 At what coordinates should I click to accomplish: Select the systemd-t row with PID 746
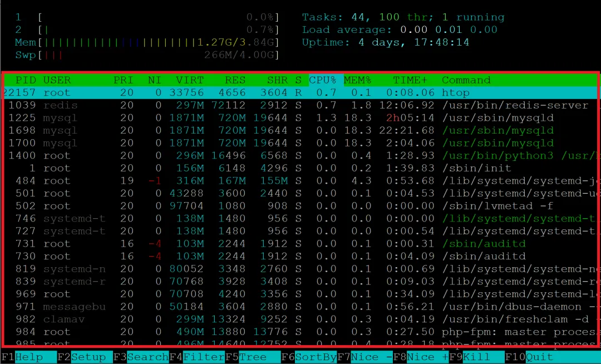point(300,218)
